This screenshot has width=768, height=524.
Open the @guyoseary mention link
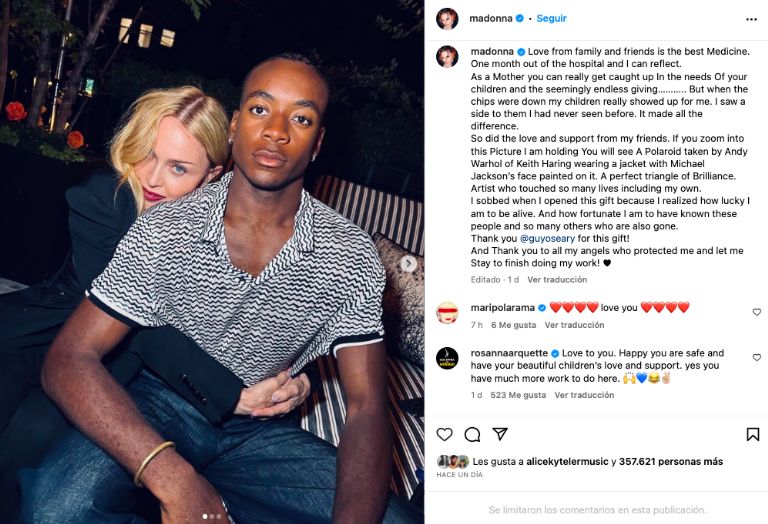(547, 238)
